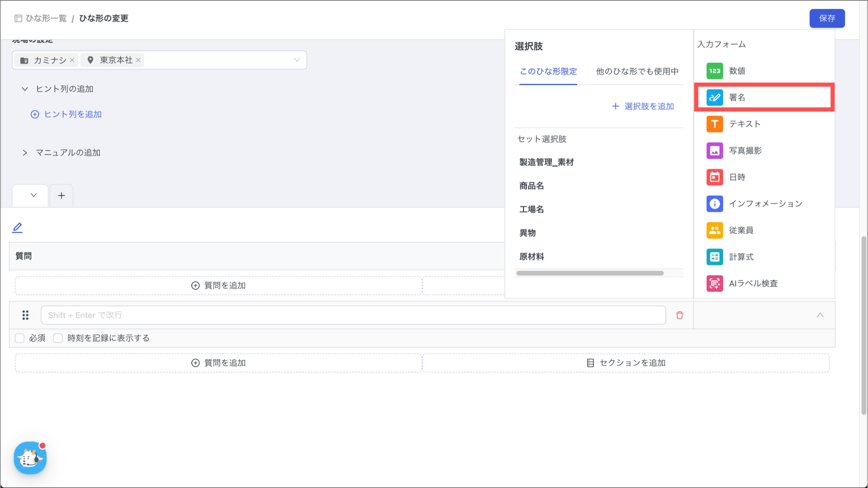
Task: Click the 保存 save button
Action: click(x=826, y=18)
